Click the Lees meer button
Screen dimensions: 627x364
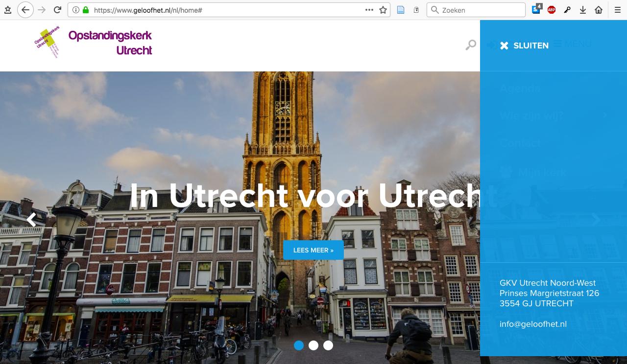point(313,250)
